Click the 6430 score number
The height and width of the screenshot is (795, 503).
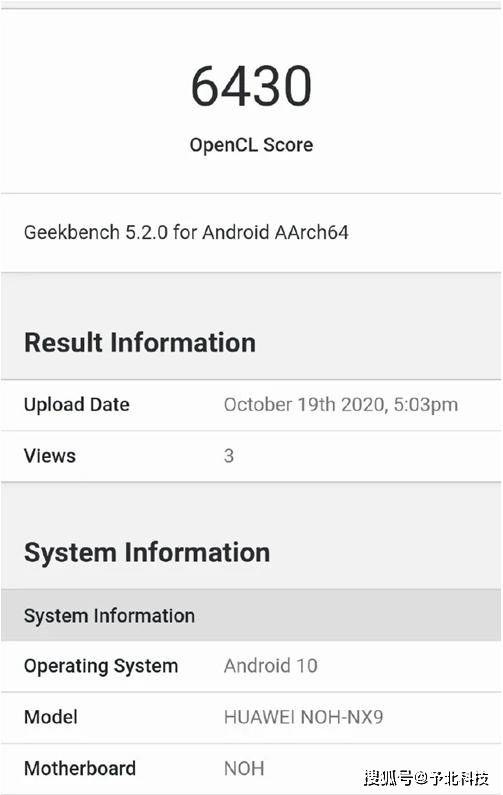click(x=251, y=86)
